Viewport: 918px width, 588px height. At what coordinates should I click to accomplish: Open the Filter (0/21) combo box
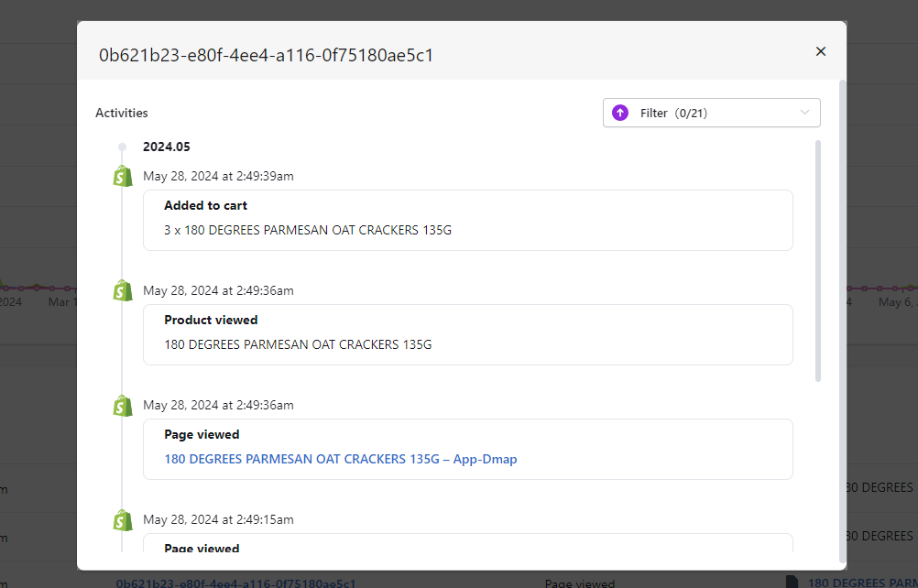[x=711, y=113]
